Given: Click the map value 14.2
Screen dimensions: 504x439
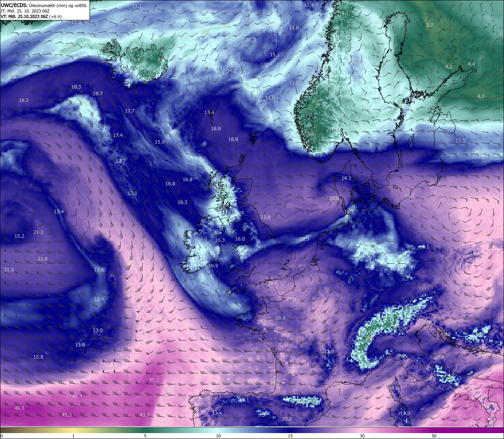Looking at the screenshot, I should 232,71.
